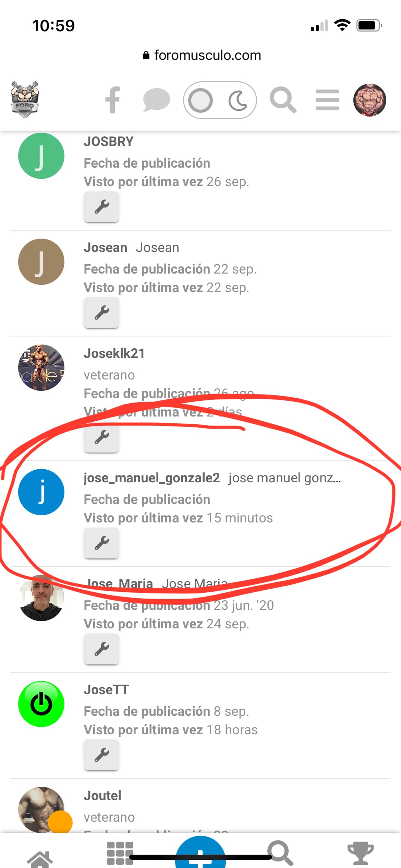Open the hamburger menu

[327, 100]
